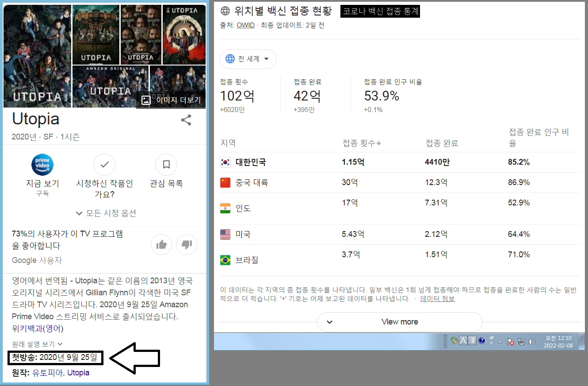Open the more images button

[x=171, y=100]
